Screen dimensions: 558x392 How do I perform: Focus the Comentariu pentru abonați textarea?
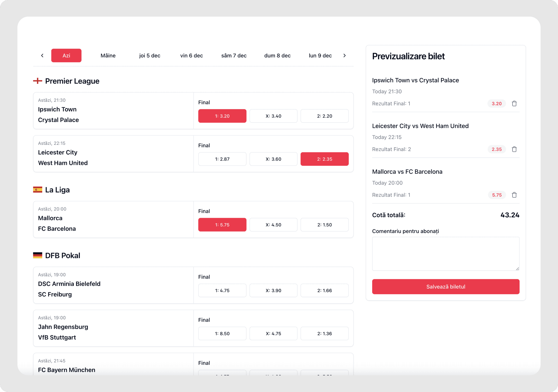pyautogui.click(x=446, y=254)
